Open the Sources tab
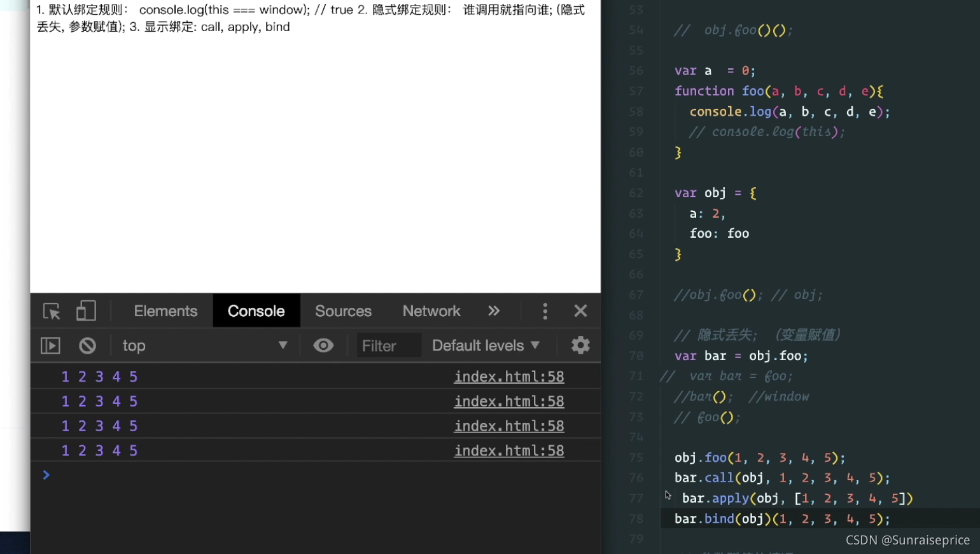 coord(343,311)
